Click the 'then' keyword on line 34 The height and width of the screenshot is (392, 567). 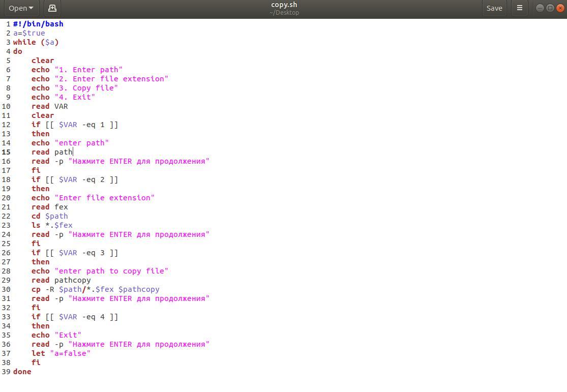pos(41,326)
